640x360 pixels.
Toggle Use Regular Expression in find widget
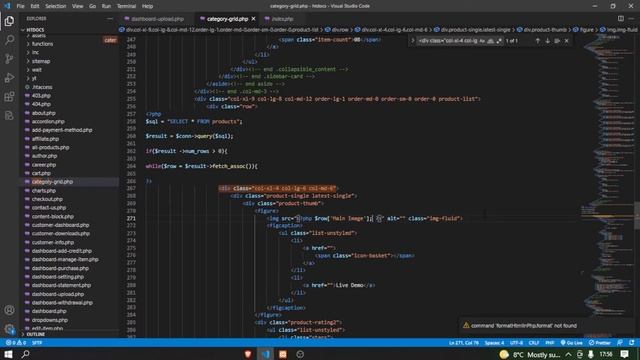click(499, 41)
